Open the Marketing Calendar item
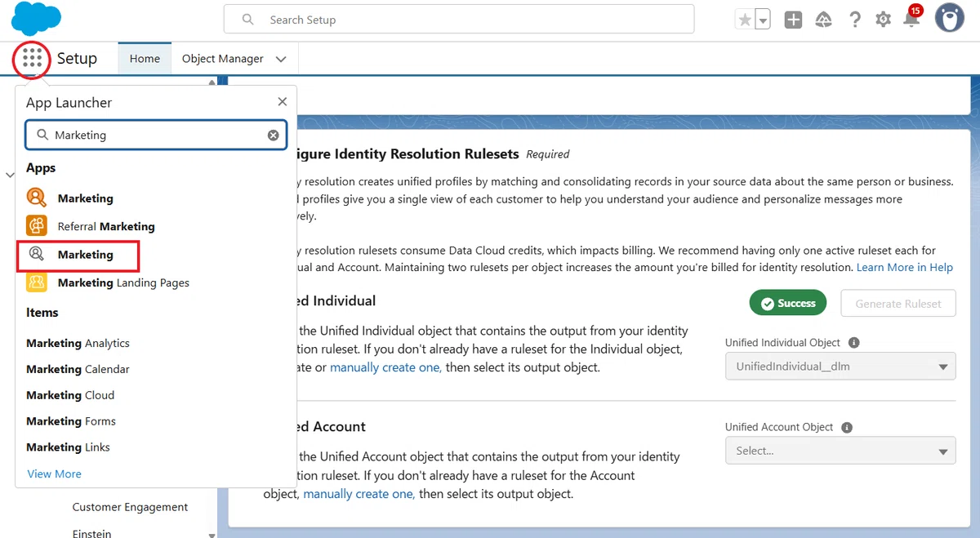Image resolution: width=980 pixels, height=538 pixels. 78,369
